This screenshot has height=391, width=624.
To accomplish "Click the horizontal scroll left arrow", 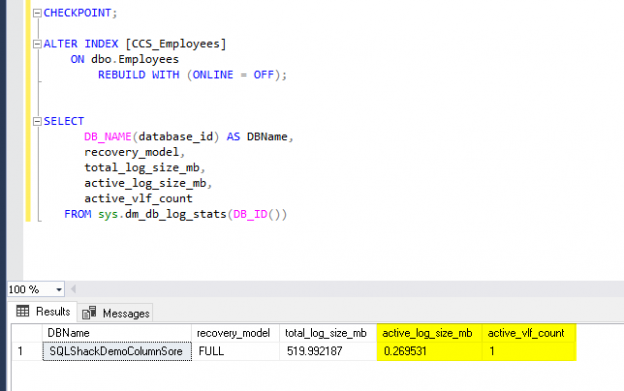I will (73, 289).
